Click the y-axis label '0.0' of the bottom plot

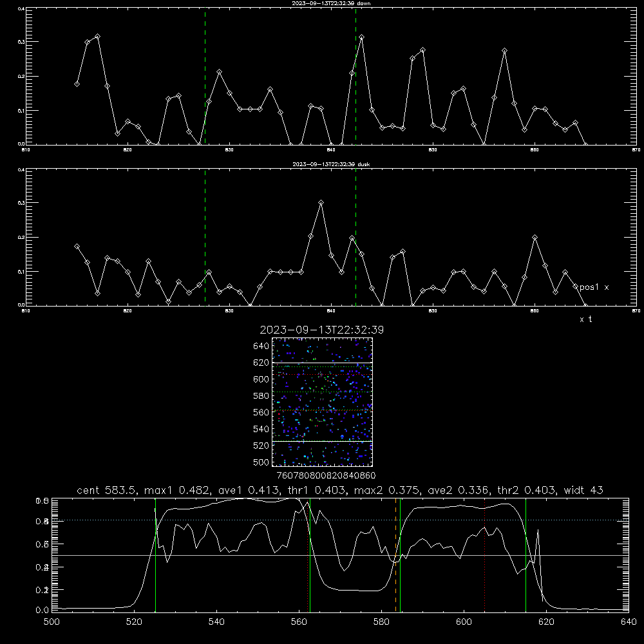(x=43, y=610)
